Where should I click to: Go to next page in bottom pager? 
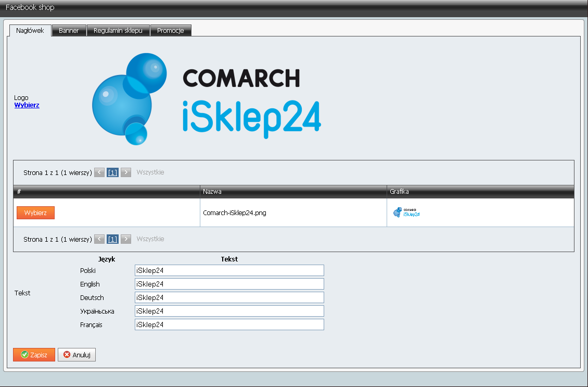[126, 239]
